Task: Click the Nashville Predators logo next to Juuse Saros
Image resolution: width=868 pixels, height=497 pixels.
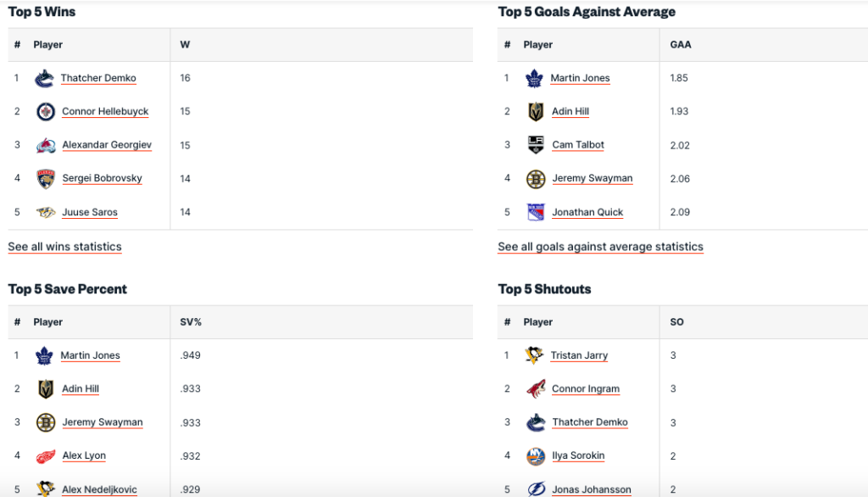Action: tap(46, 212)
